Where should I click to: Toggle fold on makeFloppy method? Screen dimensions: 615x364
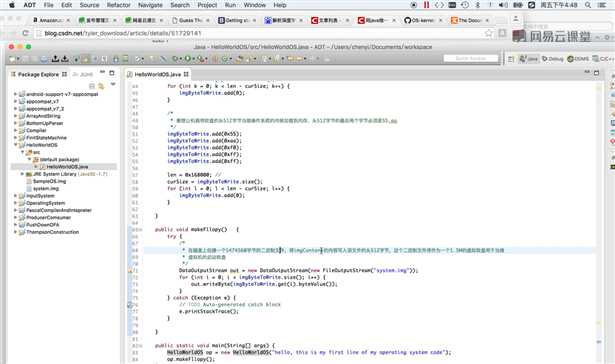click(141, 229)
